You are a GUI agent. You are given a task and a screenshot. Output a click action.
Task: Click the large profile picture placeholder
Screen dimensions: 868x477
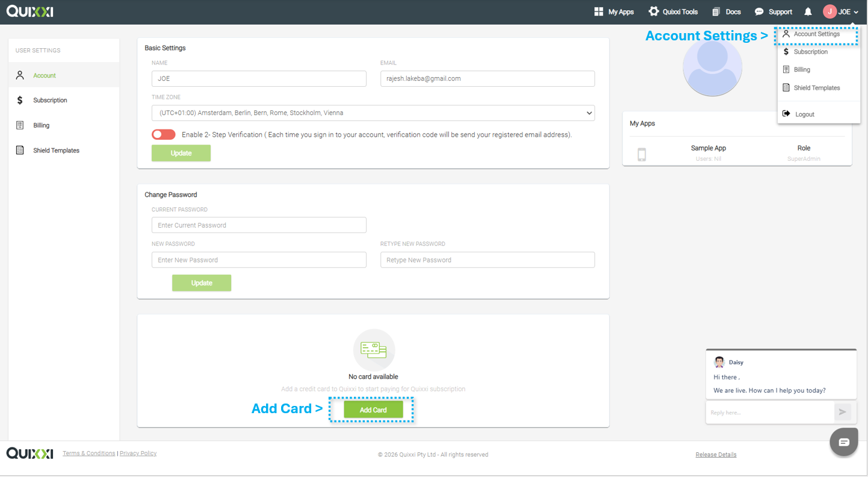tap(712, 66)
